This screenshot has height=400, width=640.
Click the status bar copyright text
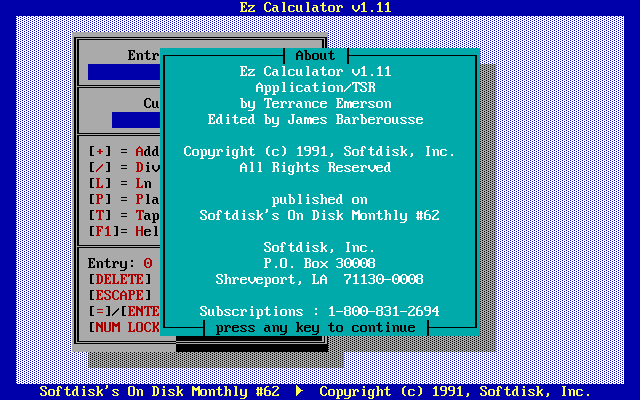(455, 391)
